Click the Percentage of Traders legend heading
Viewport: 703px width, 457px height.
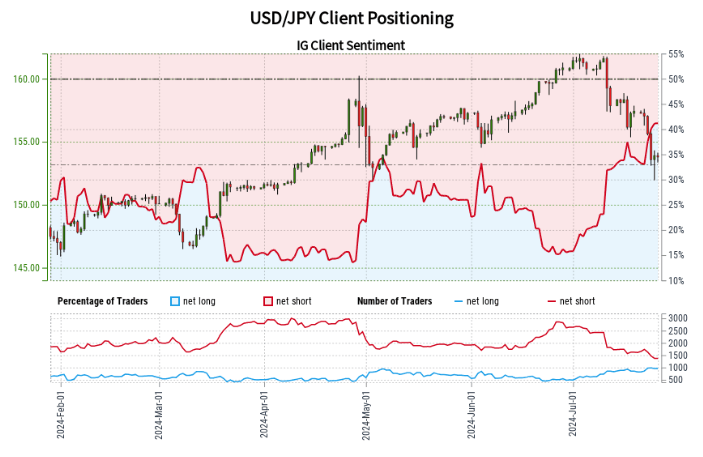tap(102, 301)
